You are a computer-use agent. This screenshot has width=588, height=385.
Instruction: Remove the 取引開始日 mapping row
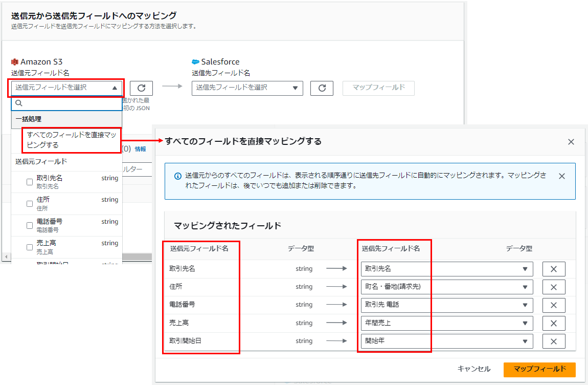coord(554,341)
